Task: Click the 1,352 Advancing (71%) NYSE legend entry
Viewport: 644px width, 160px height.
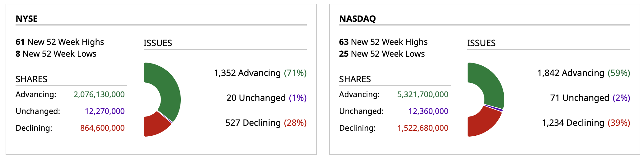Action: [260, 73]
